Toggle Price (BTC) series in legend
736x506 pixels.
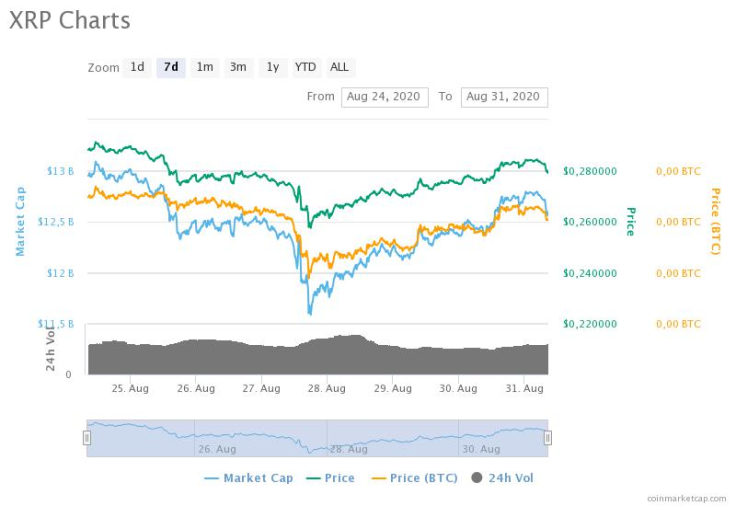pos(414,478)
